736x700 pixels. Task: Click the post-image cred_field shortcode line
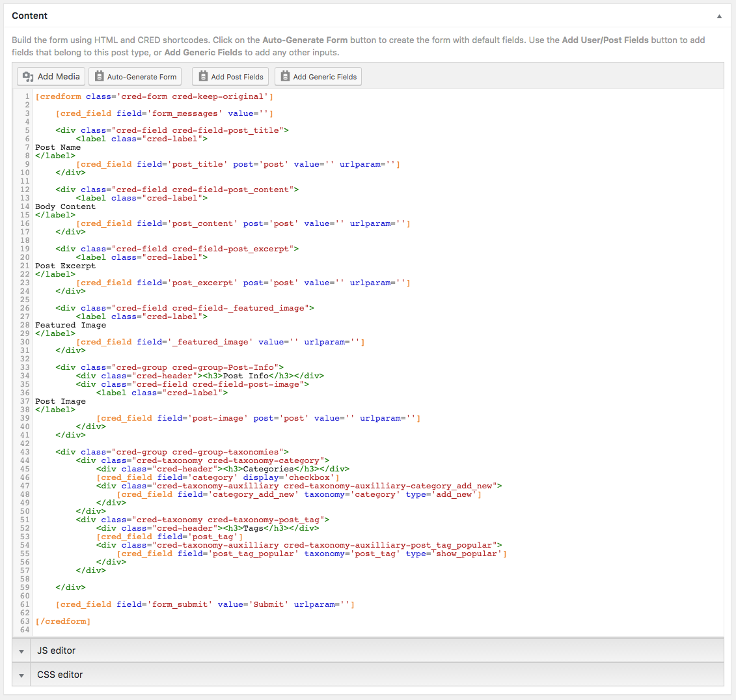pos(258,417)
